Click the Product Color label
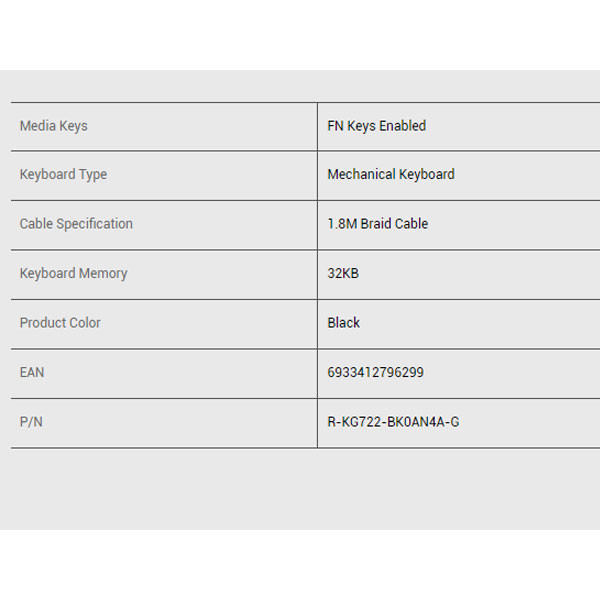 point(60,323)
